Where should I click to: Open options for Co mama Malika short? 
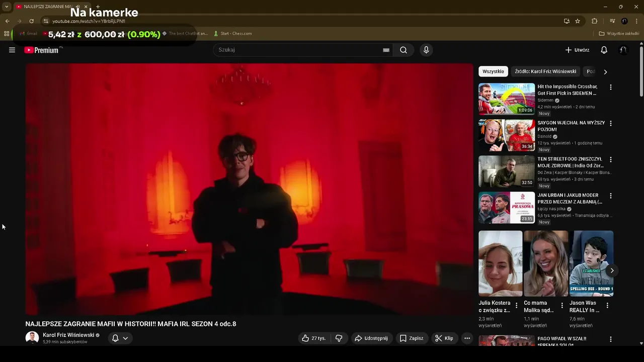pyautogui.click(x=562, y=305)
